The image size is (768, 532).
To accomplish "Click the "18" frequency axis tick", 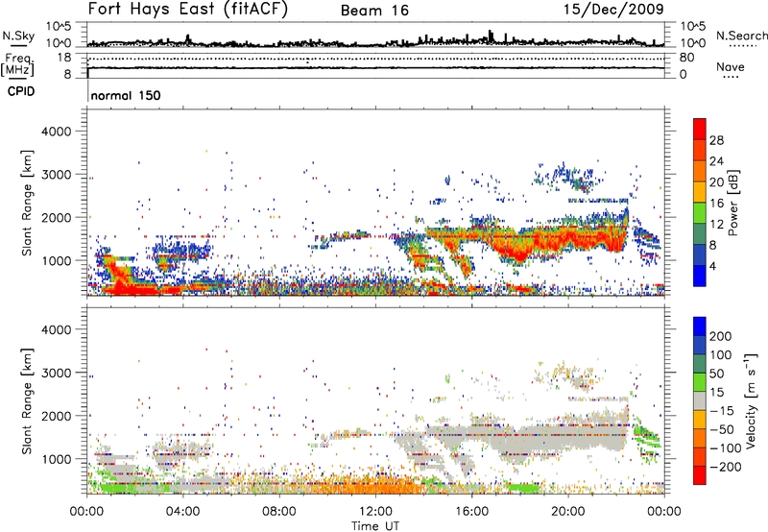I will click(63, 58).
